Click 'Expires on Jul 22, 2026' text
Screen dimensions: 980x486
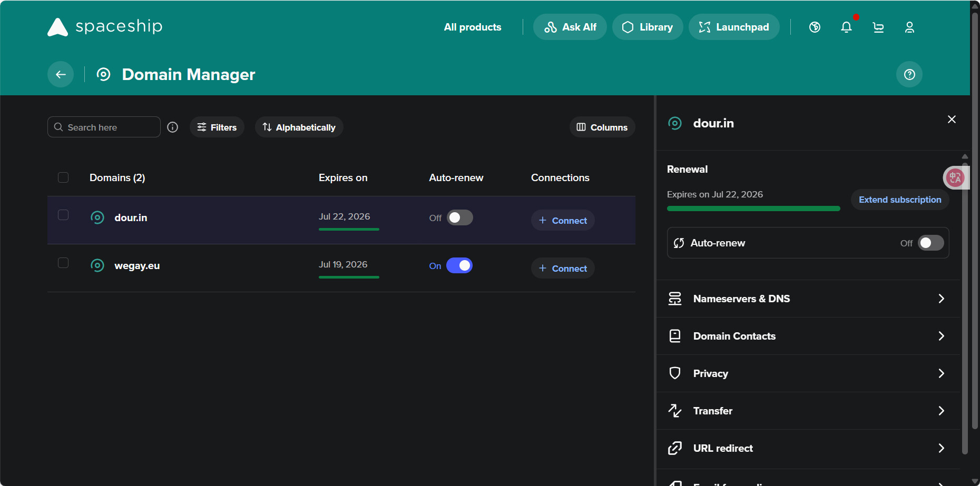tap(715, 194)
